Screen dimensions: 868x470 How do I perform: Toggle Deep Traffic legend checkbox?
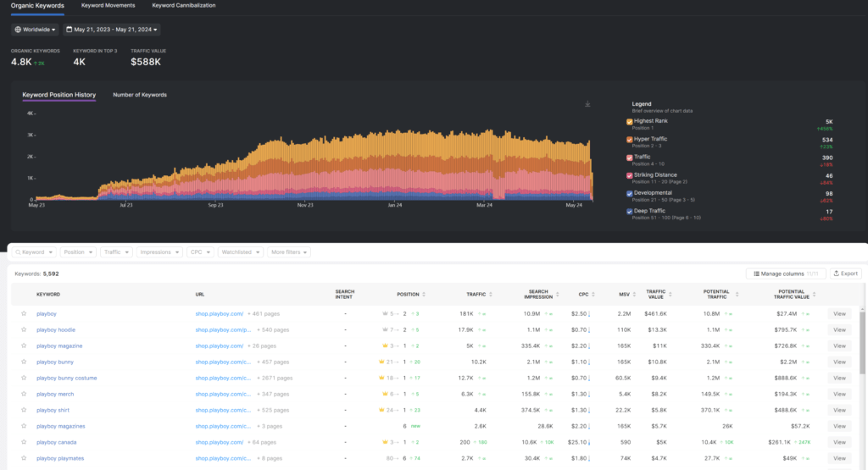(630, 212)
